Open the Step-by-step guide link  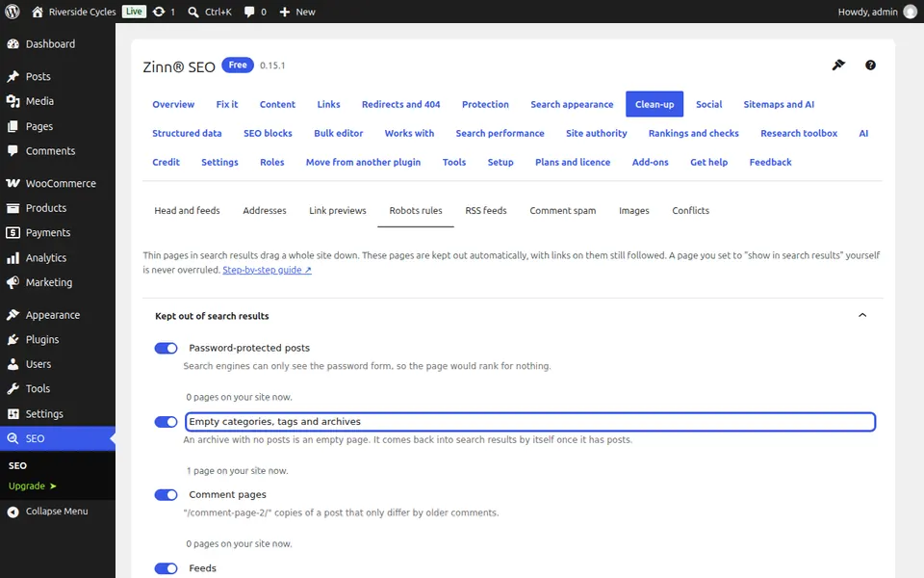(x=267, y=270)
